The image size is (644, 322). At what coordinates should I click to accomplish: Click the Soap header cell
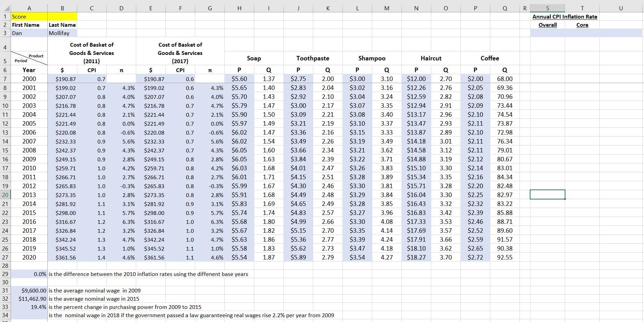click(254, 58)
